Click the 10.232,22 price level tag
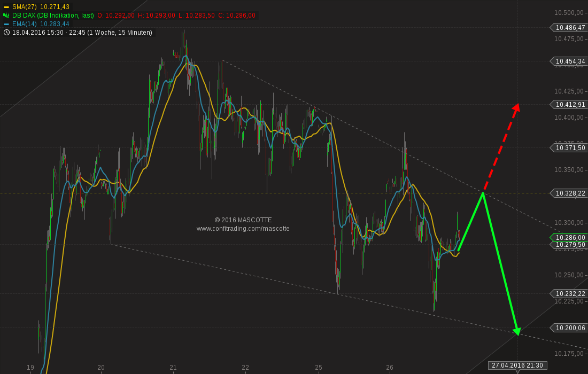The height and width of the screenshot is (374, 588). coord(568,294)
